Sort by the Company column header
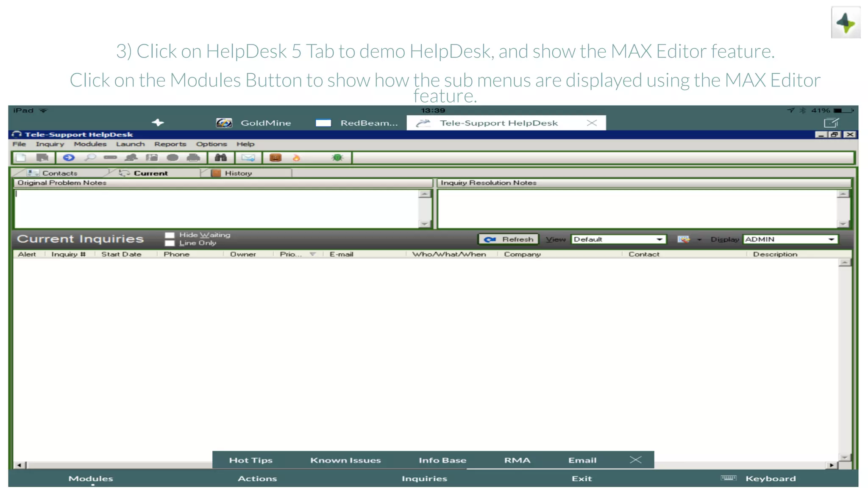 (x=522, y=254)
